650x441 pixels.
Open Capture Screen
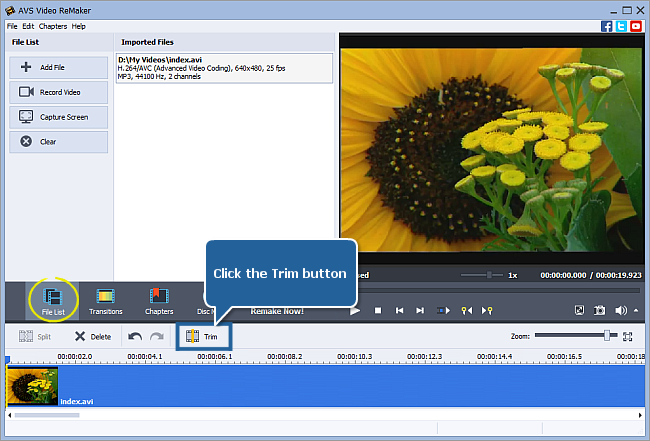(x=58, y=117)
